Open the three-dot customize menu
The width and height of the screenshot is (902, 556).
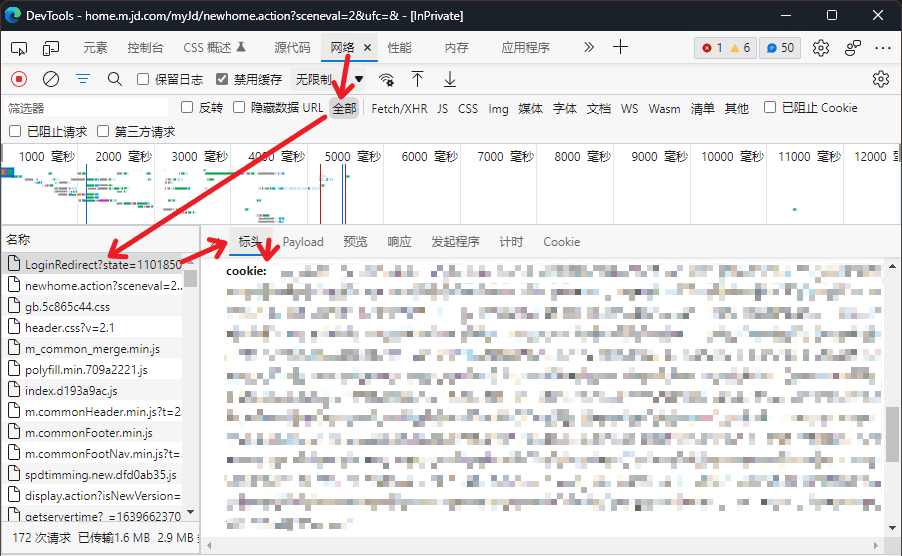point(882,48)
